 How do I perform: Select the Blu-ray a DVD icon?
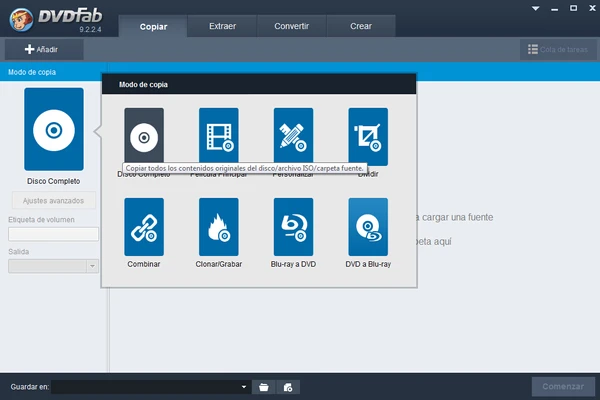pos(293,227)
